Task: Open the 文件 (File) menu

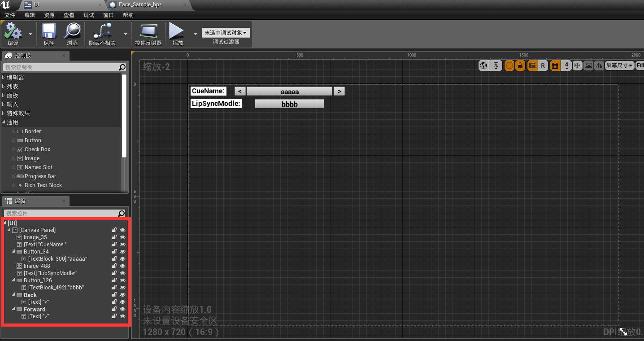Action: [10, 15]
